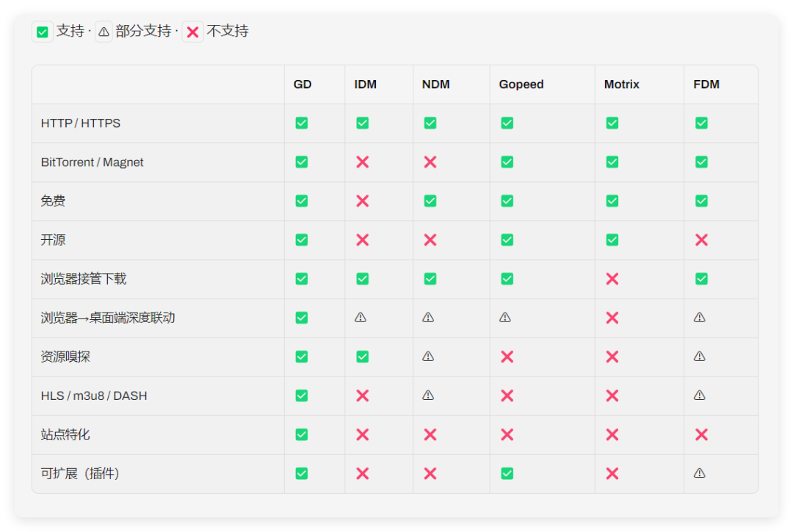Click the green check icon in the legend
Image resolution: width=793 pixels, height=532 pixels.
pyautogui.click(x=43, y=32)
